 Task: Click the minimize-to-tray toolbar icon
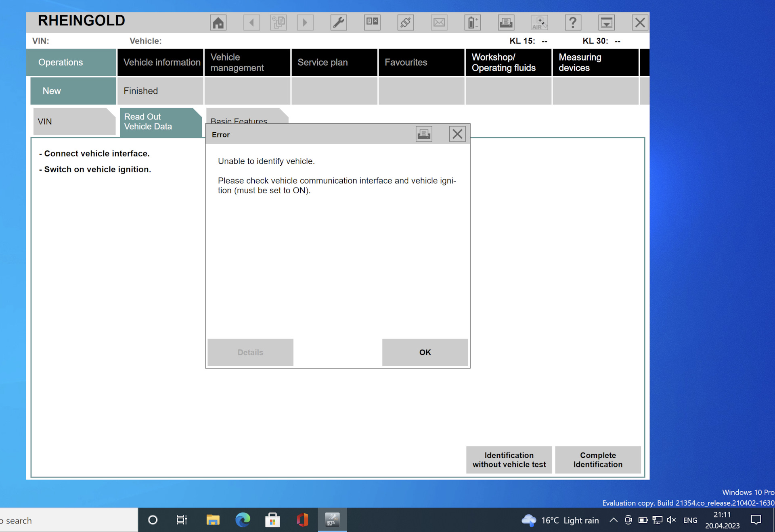tap(606, 23)
